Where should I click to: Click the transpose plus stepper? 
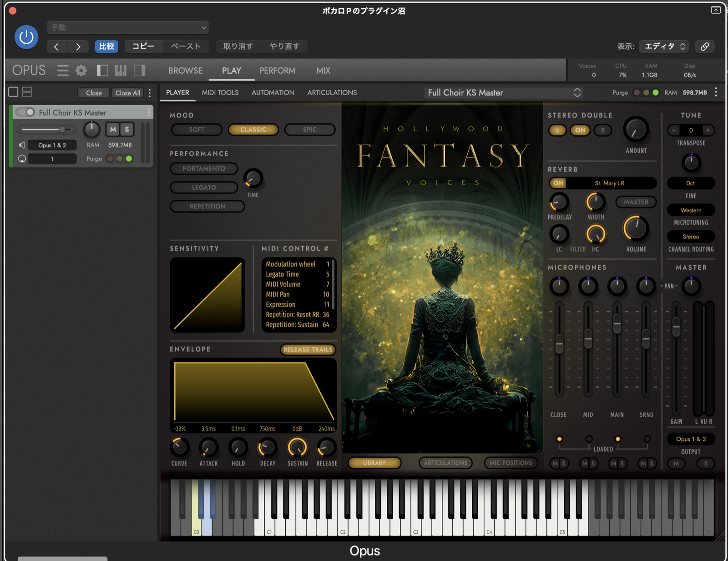[708, 130]
